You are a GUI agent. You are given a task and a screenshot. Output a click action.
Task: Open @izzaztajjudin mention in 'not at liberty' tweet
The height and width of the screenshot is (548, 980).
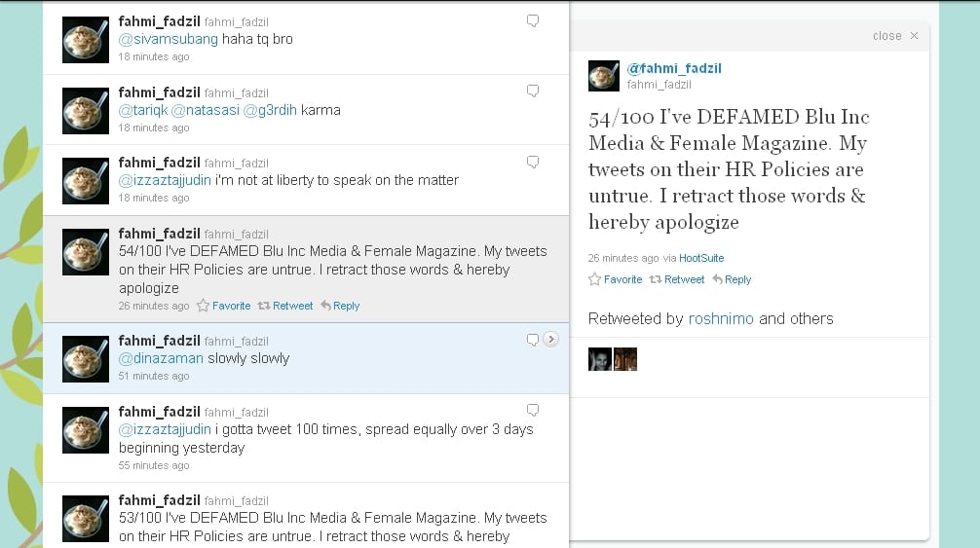pos(165,180)
